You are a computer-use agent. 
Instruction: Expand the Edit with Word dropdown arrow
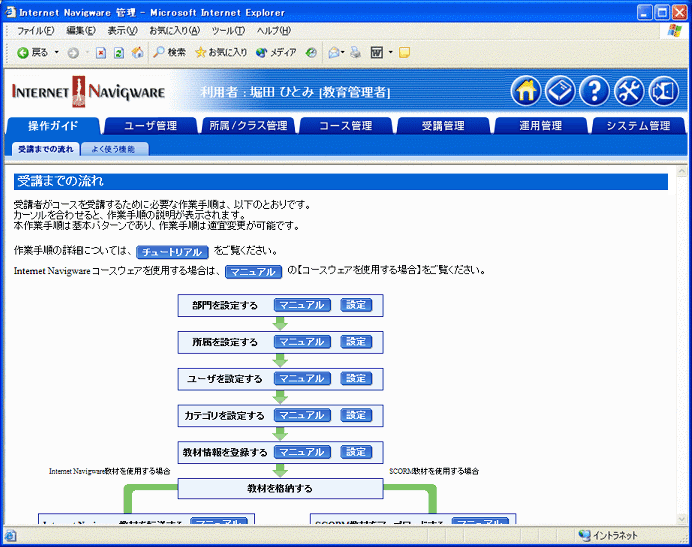tap(390, 53)
